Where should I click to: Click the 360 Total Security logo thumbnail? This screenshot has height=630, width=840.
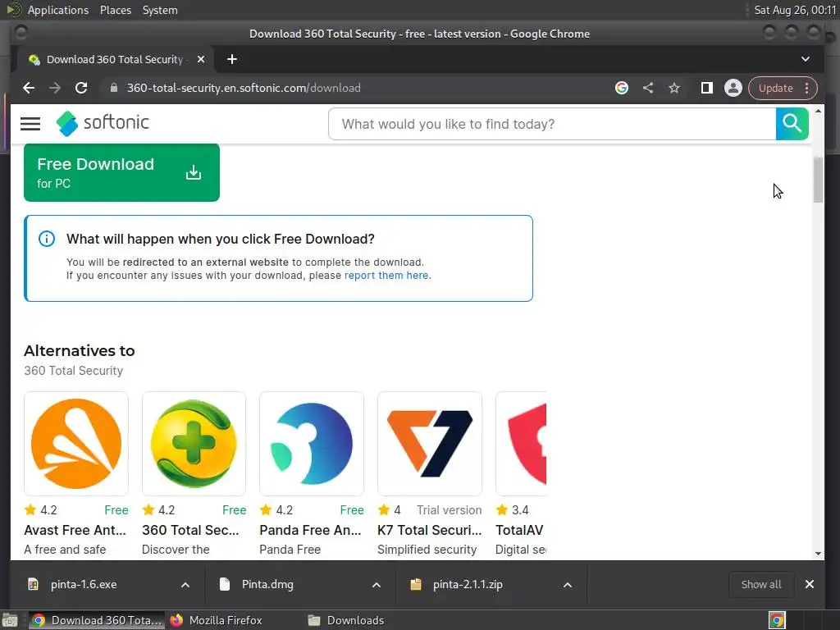coord(194,444)
